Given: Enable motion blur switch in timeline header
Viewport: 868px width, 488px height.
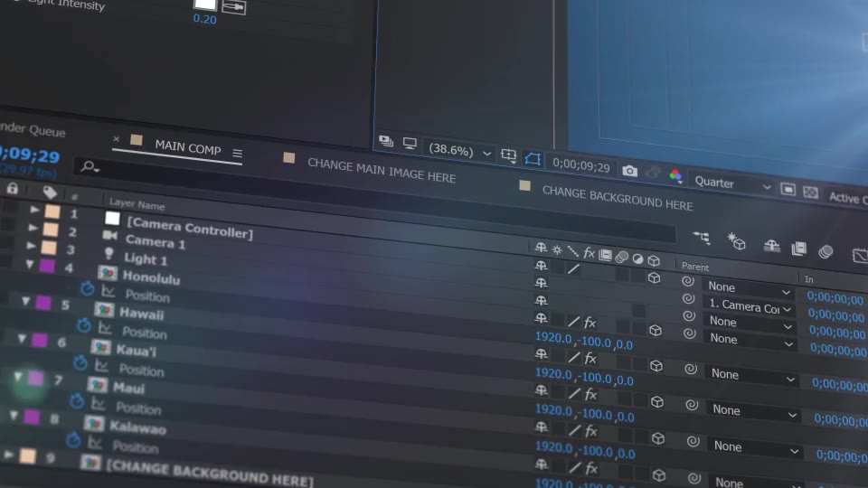Looking at the screenshot, I should coord(826,252).
